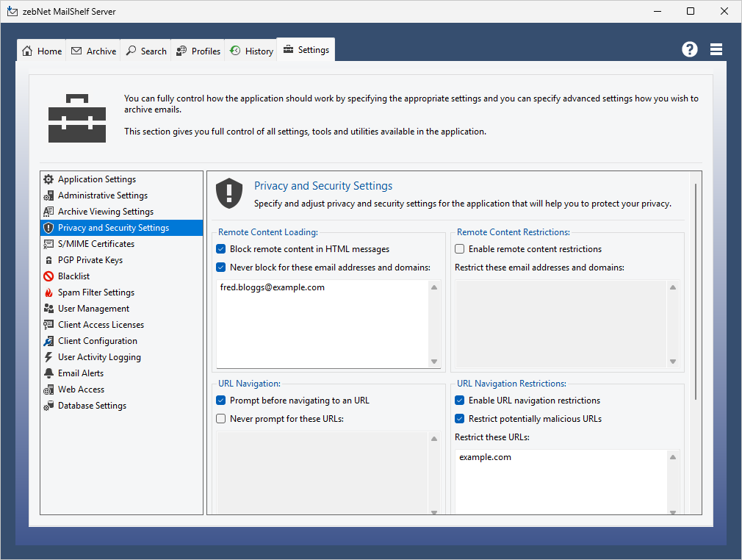Toggle Restrict potentially malicious URLs
Image resolution: width=742 pixels, height=560 pixels.
[460, 419]
